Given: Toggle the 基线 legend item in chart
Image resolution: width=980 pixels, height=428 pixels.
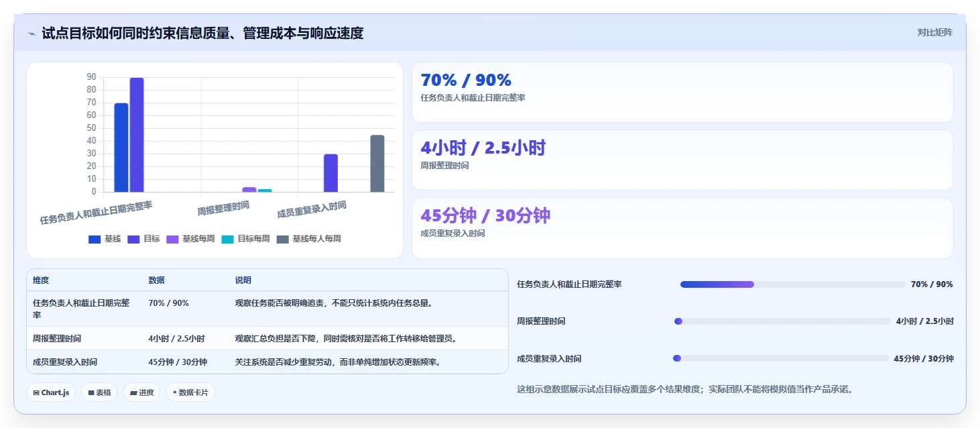Looking at the screenshot, I should 105,239.
